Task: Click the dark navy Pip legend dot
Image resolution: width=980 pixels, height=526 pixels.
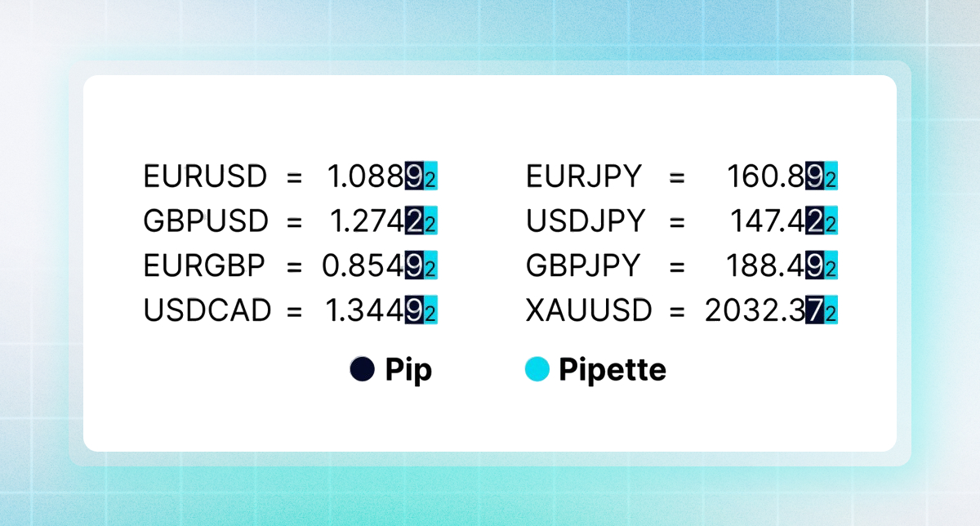Action: pos(362,369)
